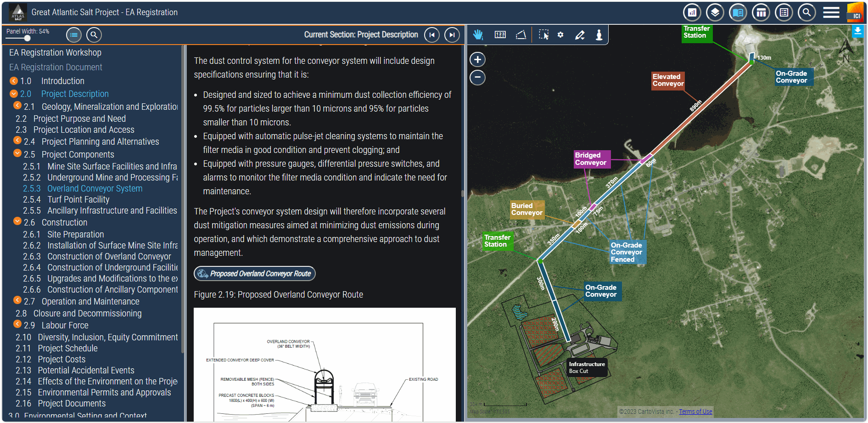Toggle the street view person tool
The image size is (868, 423).
point(599,35)
